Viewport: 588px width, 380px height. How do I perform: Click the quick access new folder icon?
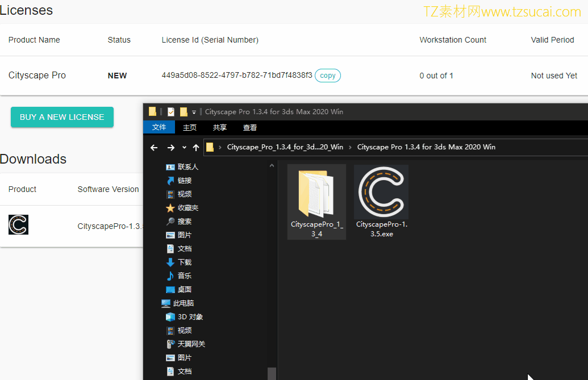184,112
